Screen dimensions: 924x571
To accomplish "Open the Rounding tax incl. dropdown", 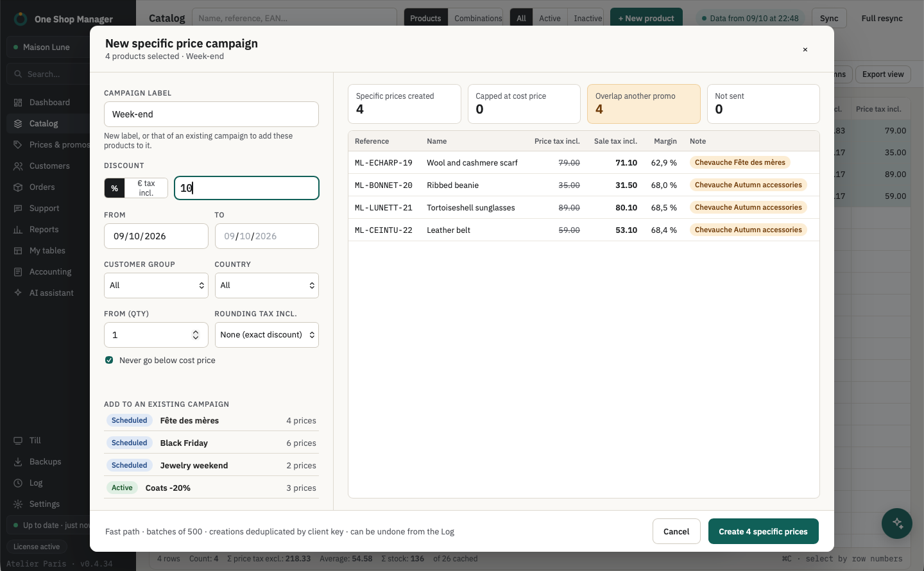I will pos(267,335).
